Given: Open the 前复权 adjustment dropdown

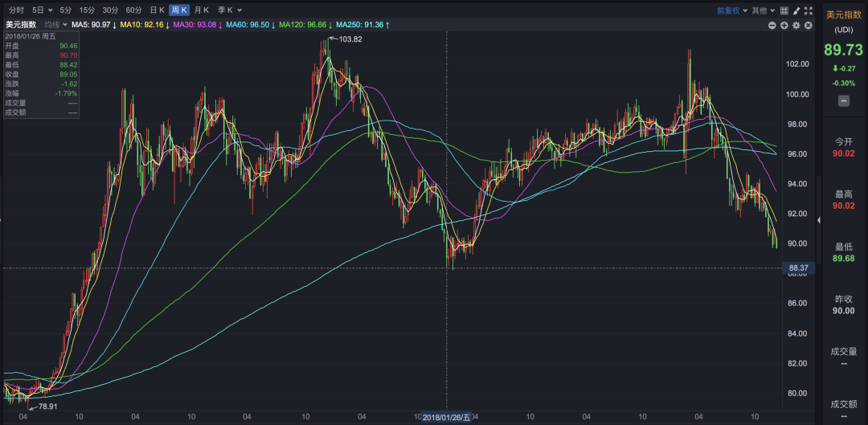Looking at the screenshot, I should point(734,10).
